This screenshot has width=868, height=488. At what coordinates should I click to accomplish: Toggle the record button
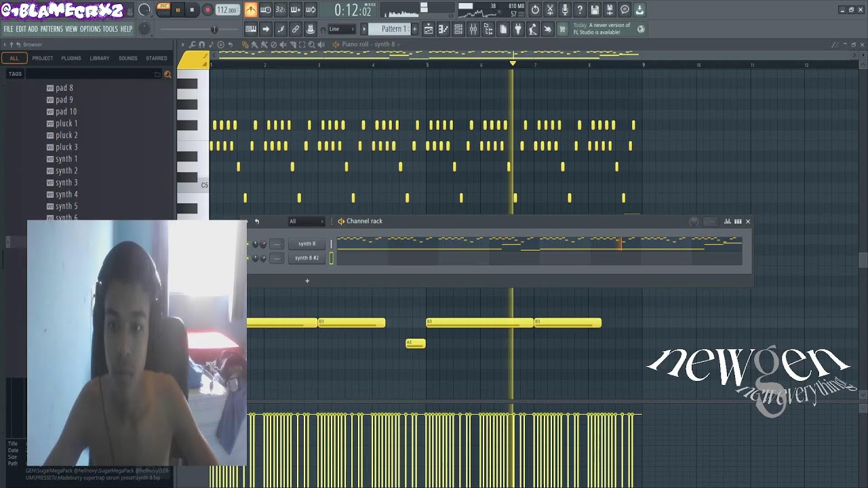click(208, 10)
